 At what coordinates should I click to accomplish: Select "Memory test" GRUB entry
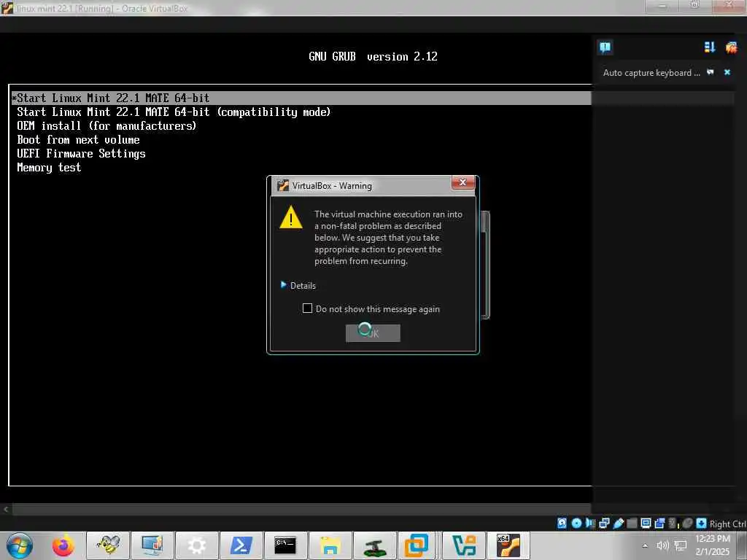(49, 167)
